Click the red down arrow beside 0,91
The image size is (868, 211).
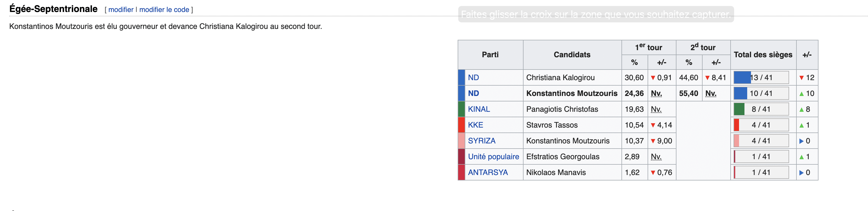tap(653, 78)
